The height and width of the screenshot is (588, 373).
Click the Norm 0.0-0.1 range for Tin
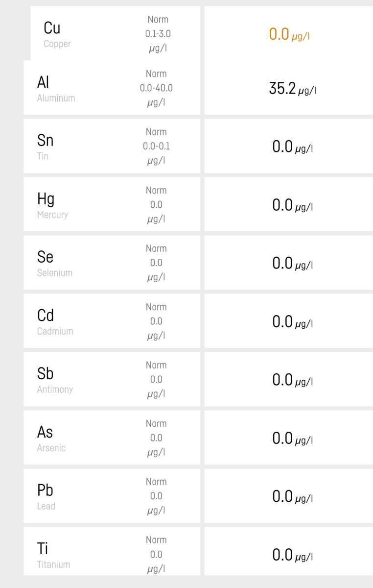(156, 147)
